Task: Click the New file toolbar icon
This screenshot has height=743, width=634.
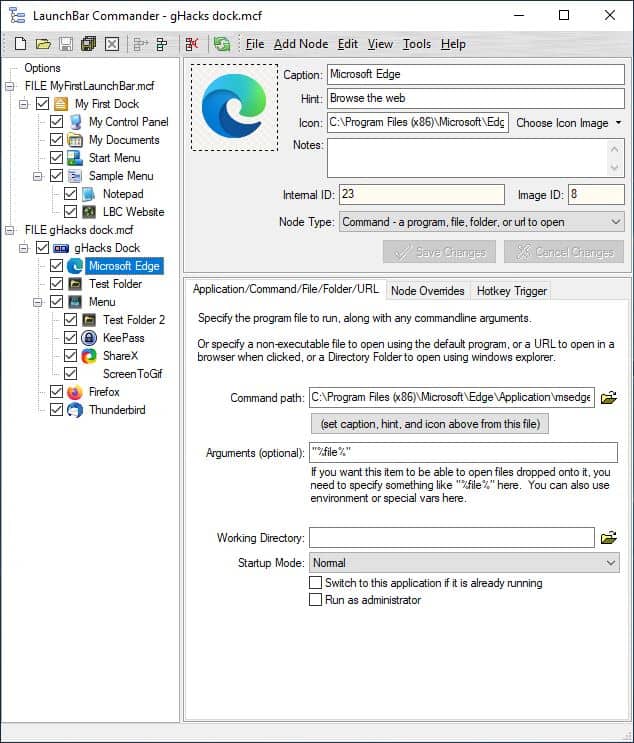Action: coord(20,44)
